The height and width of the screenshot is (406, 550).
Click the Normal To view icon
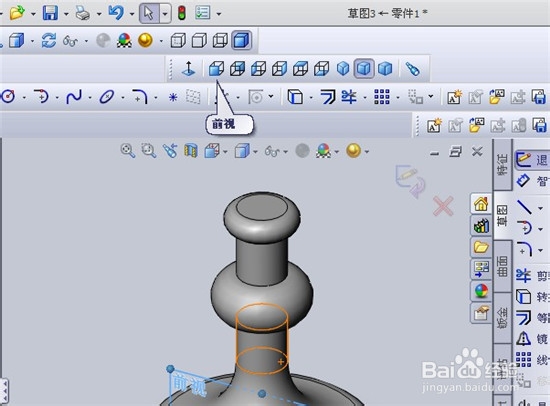point(188,68)
